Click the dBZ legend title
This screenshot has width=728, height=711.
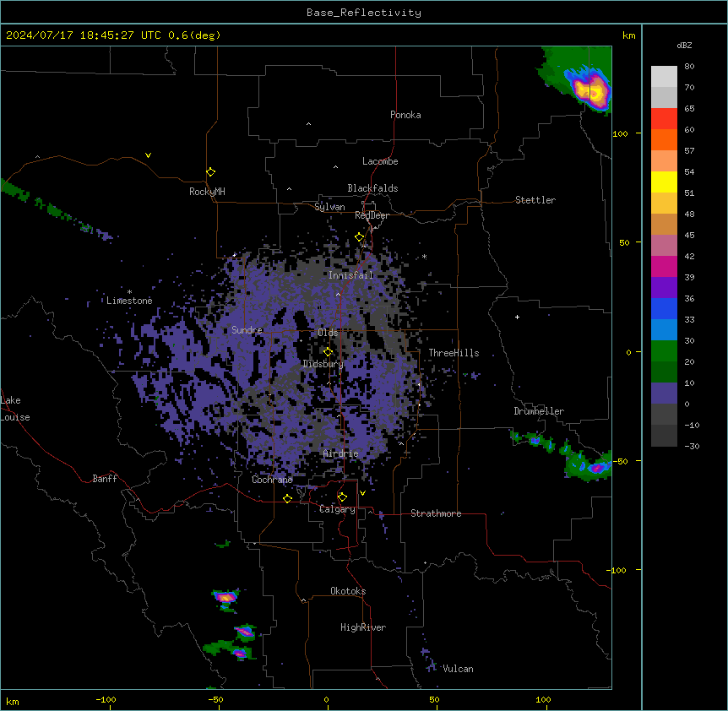tap(684, 46)
